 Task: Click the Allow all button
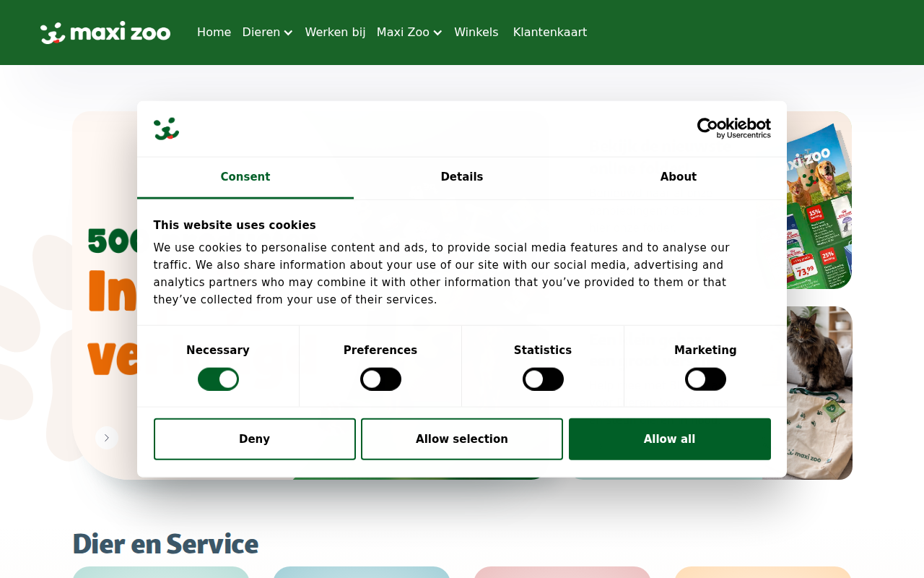click(670, 439)
